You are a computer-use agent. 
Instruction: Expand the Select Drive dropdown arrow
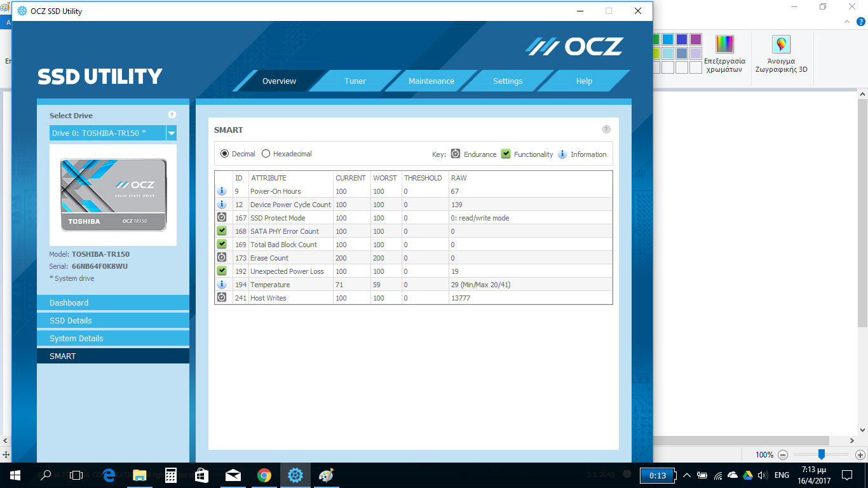point(172,133)
